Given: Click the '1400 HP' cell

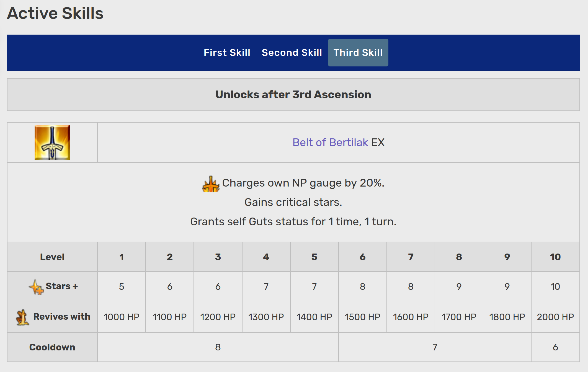Looking at the screenshot, I should [x=314, y=317].
